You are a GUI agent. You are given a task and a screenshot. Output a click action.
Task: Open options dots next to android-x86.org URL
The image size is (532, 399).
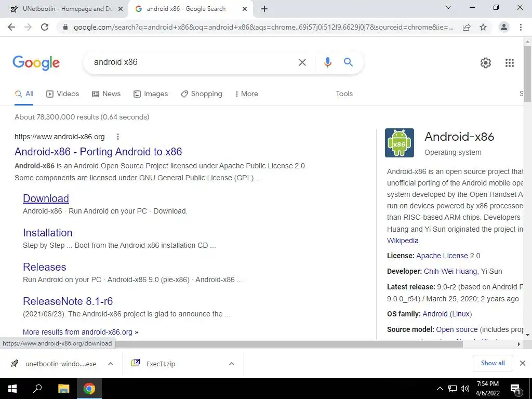[x=118, y=137]
